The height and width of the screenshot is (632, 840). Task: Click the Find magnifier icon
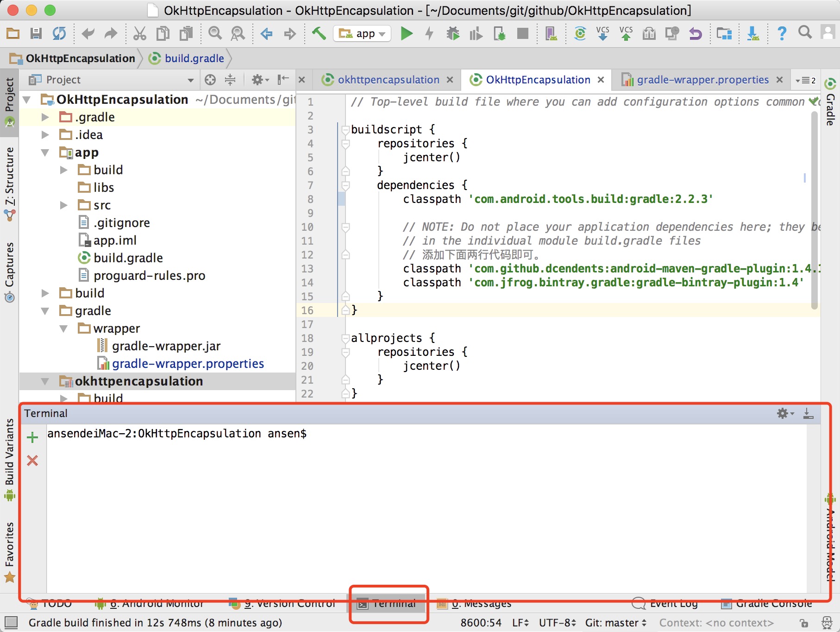point(215,33)
